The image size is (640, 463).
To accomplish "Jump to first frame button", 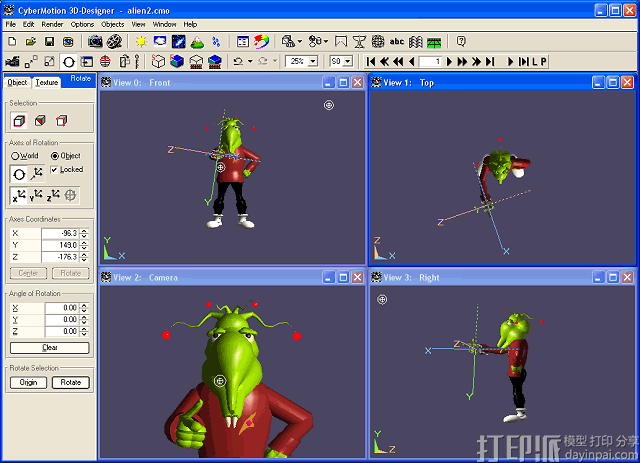I will (371, 62).
